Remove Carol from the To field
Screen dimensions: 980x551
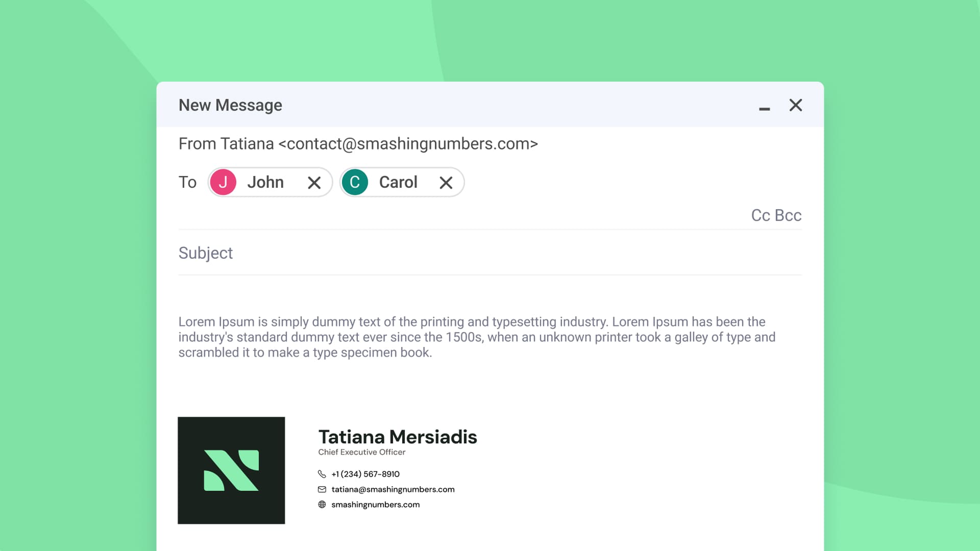446,183
